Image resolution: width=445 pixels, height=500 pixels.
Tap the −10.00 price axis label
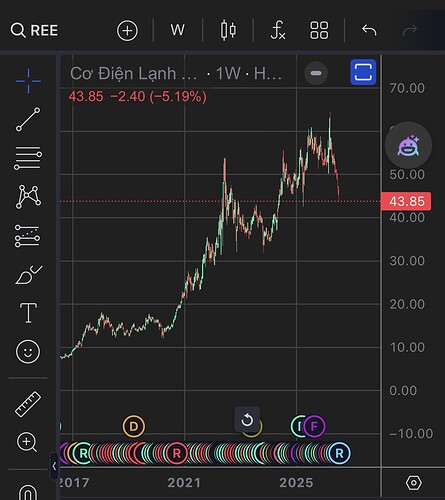[x=411, y=434]
